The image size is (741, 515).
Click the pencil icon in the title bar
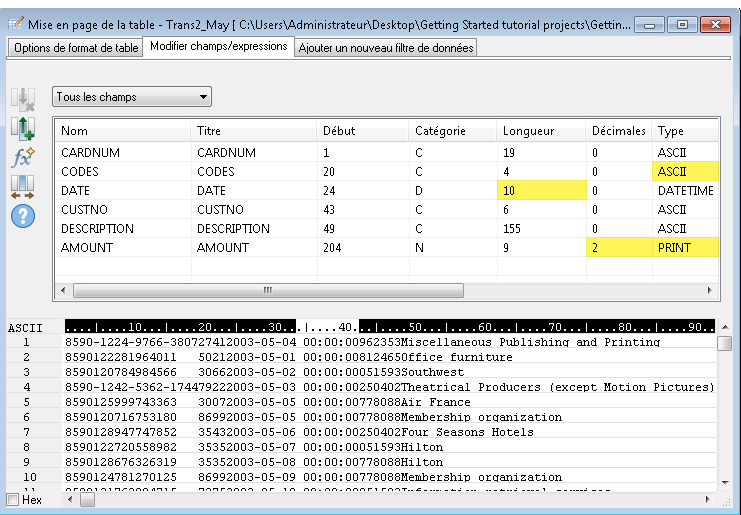[x=15, y=23]
